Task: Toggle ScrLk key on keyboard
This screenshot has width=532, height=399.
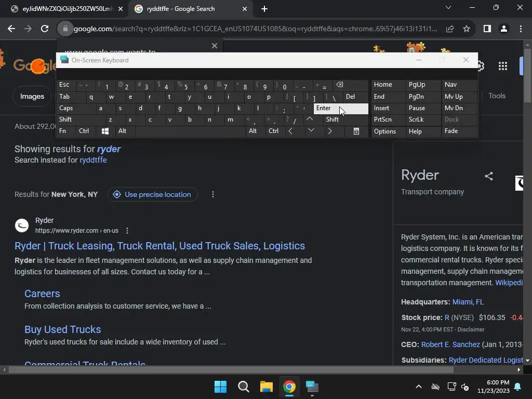Action: [x=423, y=119]
